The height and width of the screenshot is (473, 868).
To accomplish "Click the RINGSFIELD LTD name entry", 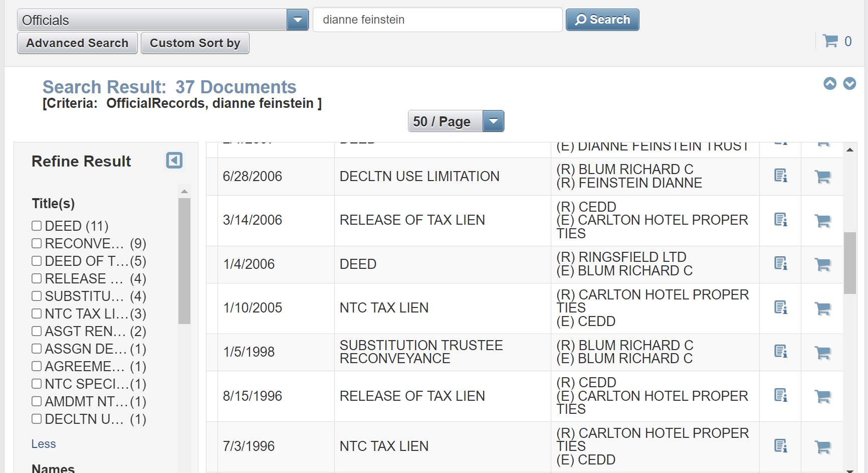I will [x=621, y=257].
